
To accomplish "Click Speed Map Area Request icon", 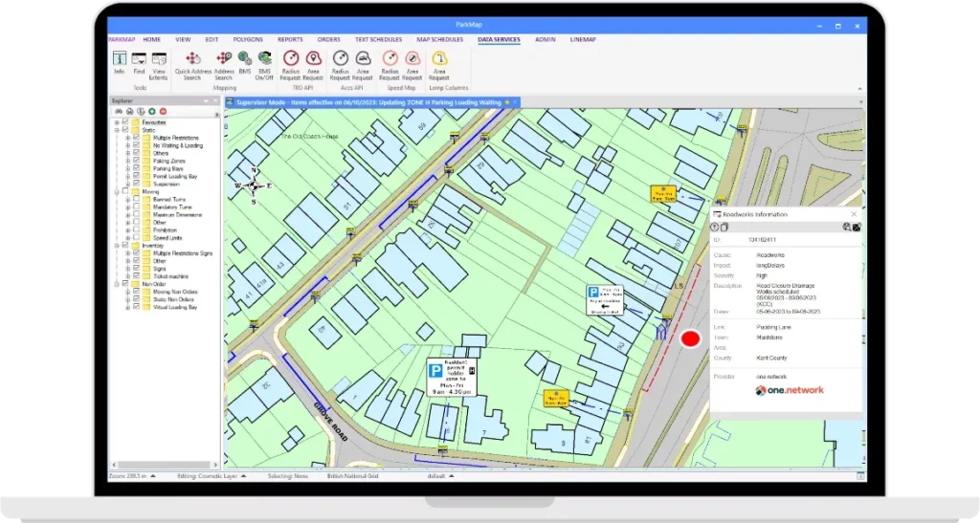I will pyautogui.click(x=412, y=61).
